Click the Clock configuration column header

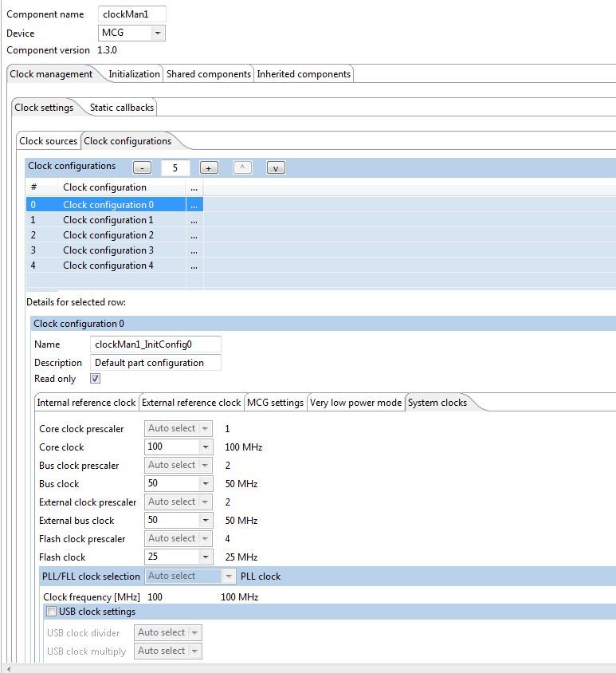coord(121,187)
